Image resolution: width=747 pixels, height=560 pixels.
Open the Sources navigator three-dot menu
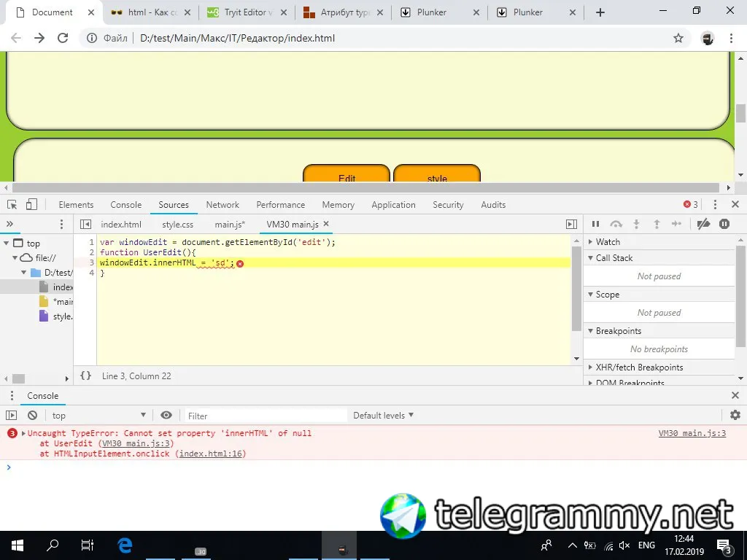(x=61, y=225)
